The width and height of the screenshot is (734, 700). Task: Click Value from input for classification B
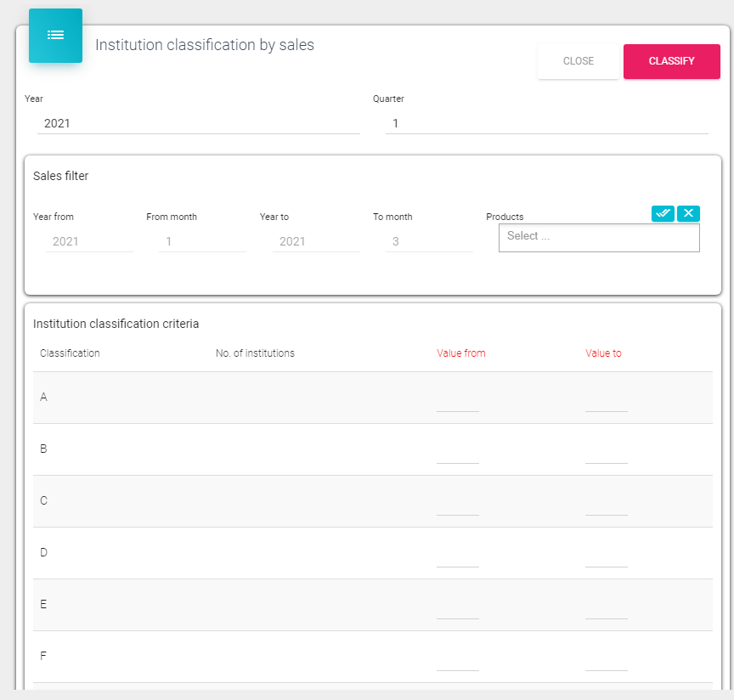pos(458,454)
